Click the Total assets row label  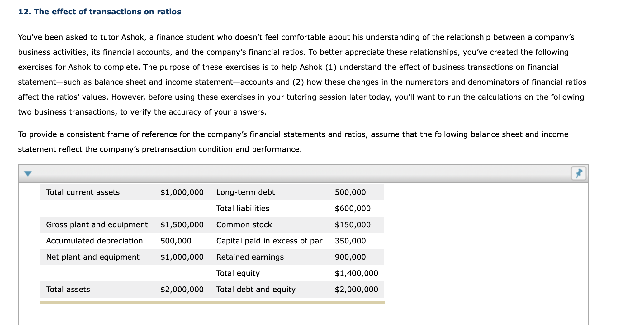coord(68,290)
